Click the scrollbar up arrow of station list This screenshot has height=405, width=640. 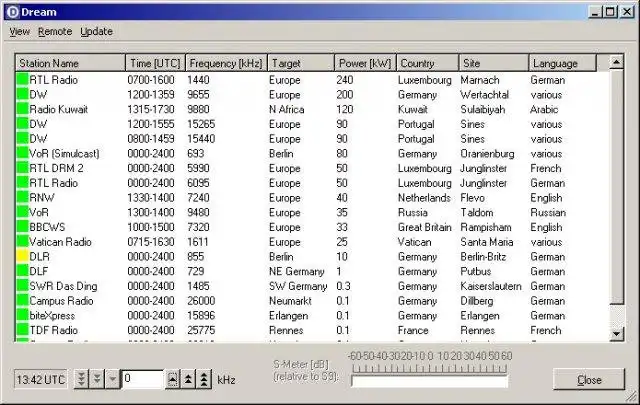point(616,62)
